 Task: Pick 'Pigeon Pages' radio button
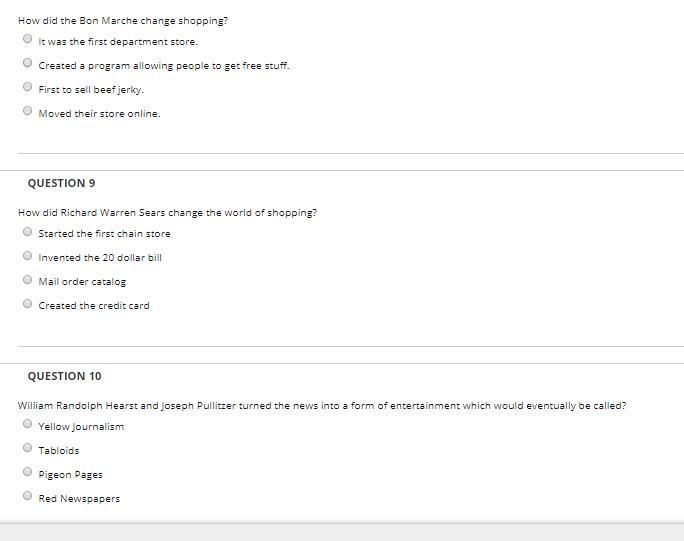pos(27,472)
